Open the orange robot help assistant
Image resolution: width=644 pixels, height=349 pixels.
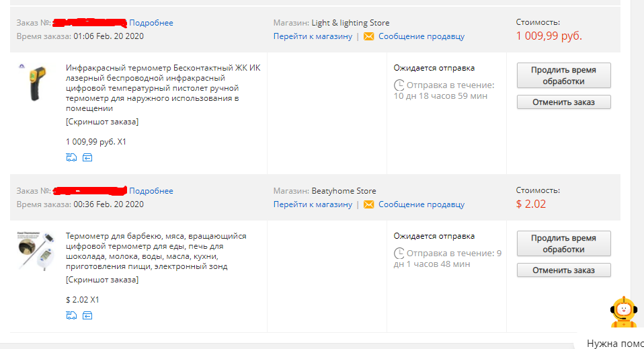[x=623, y=312]
